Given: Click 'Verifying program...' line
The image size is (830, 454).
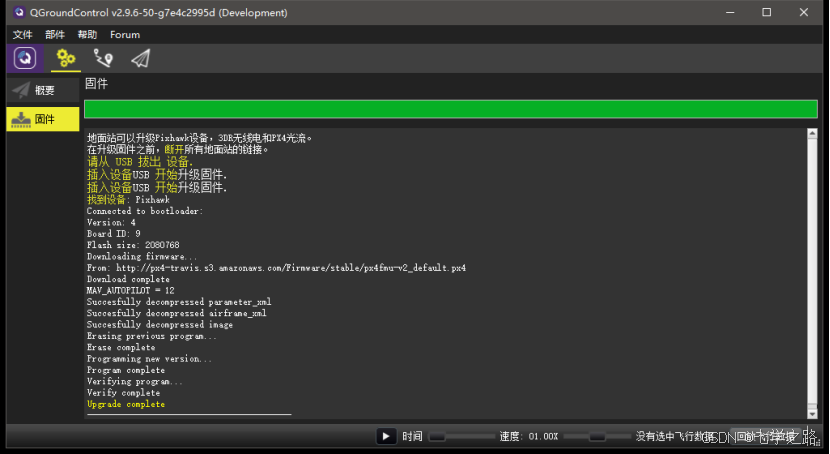Looking at the screenshot, I should click(x=135, y=382).
